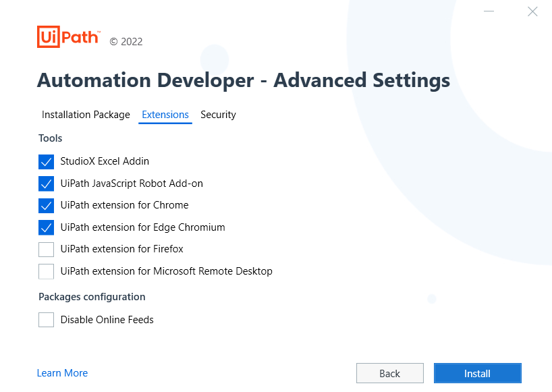552x392 pixels.
Task: Click the Install button
Action: click(x=477, y=373)
